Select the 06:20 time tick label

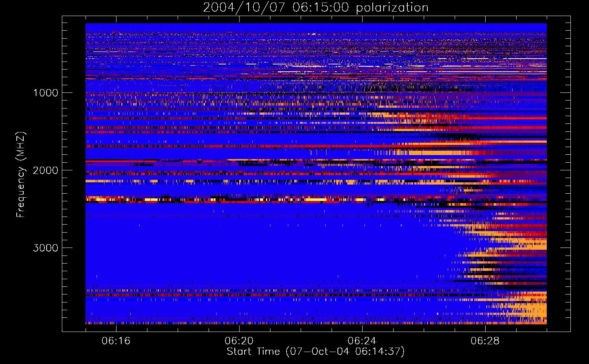(239, 341)
